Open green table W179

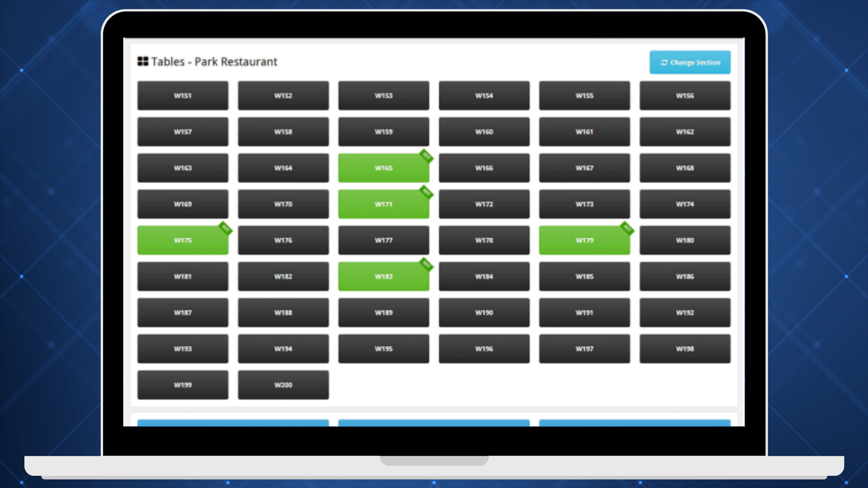pos(584,240)
